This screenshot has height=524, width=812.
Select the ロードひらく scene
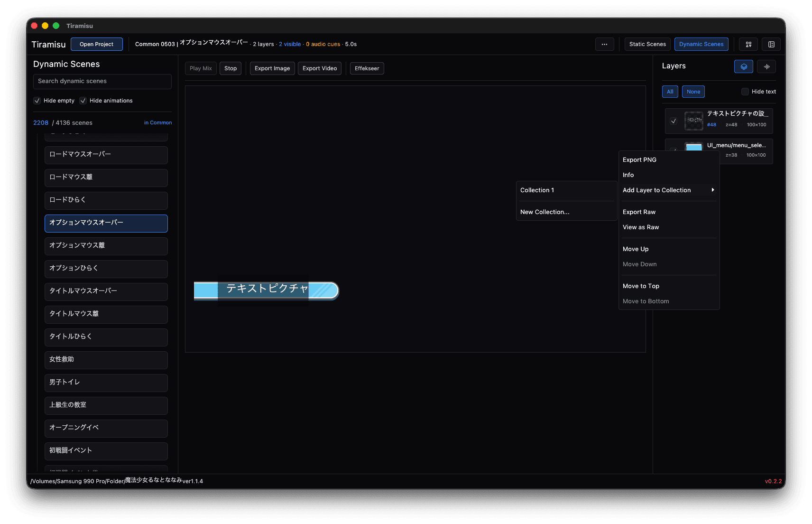[106, 200]
